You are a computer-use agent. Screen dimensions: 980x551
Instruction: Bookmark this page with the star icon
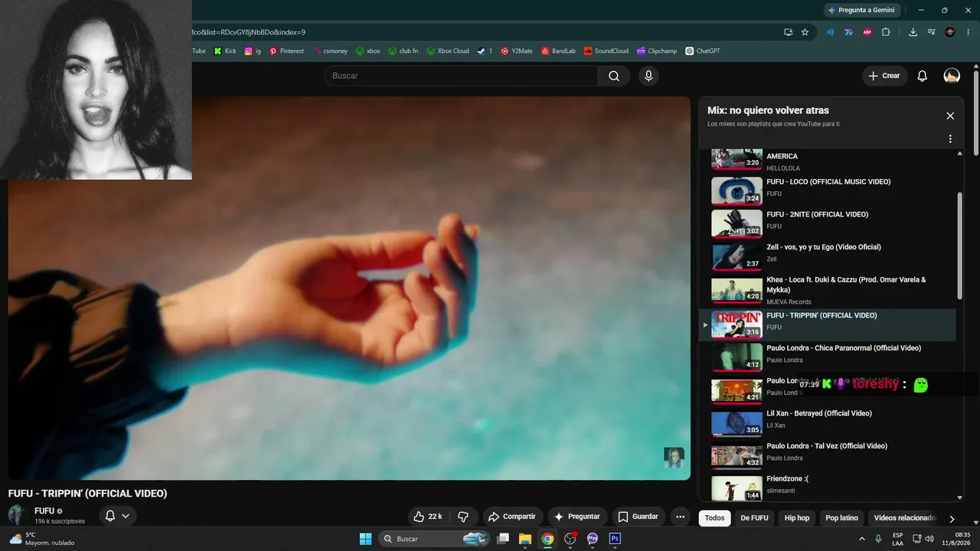coord(805,32)
